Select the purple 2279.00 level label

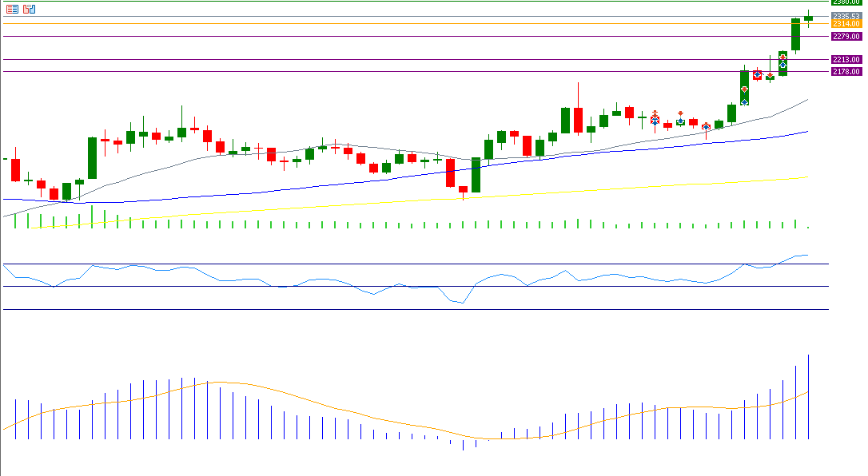846,37
